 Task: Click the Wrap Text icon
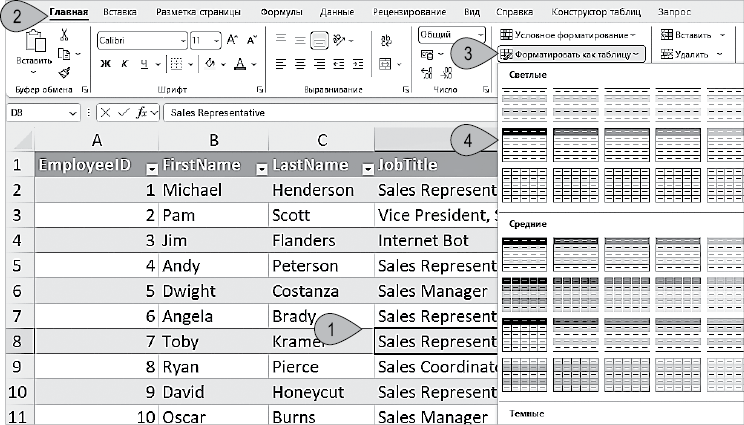pyautogui.click(x=386, y=41)
